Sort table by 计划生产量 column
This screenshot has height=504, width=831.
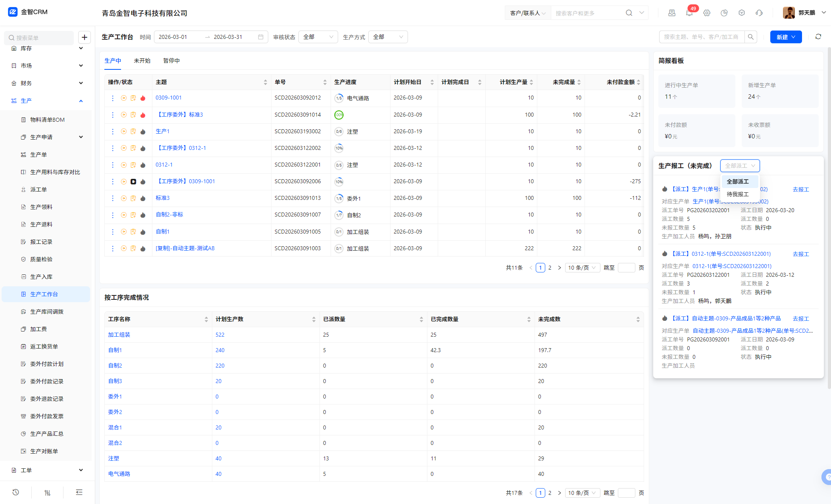(531, 82)
